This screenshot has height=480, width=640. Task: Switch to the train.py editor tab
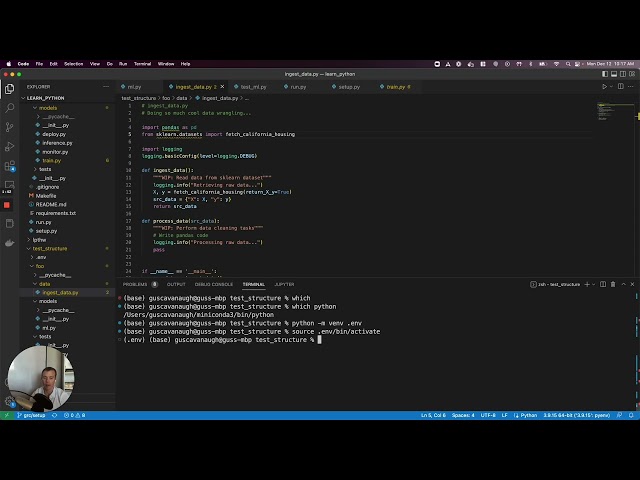pyautogui.click(x=398, y=87)
